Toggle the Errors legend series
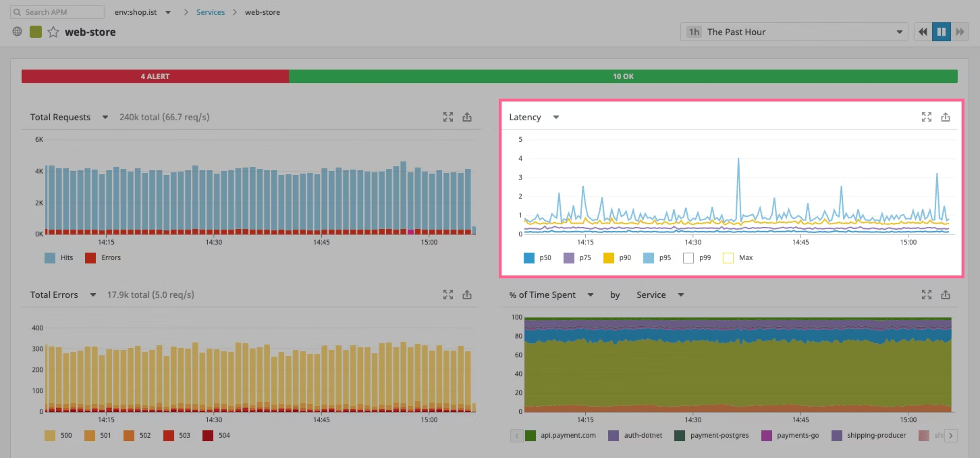980x458 pixels. [x=103, y=257]
